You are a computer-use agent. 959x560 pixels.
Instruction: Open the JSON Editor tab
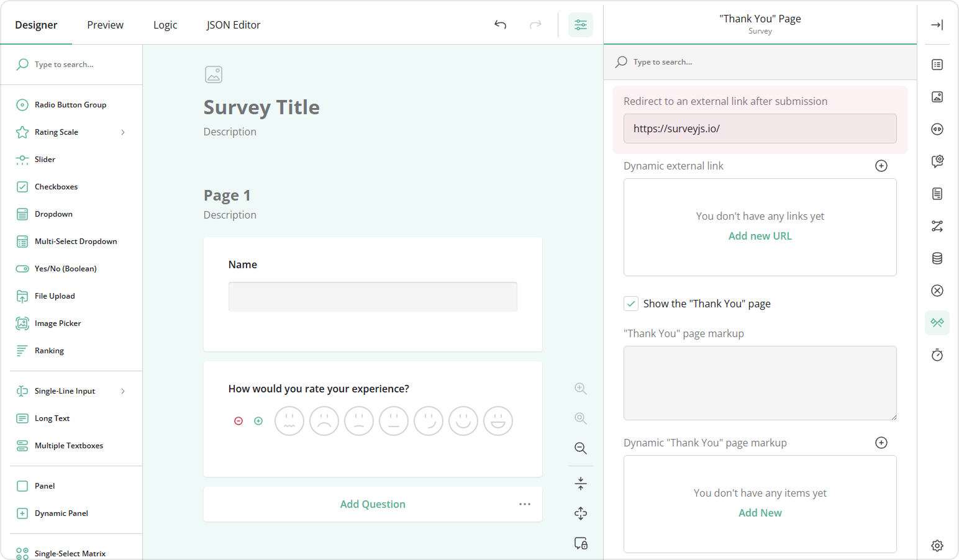tap(234, 25)
